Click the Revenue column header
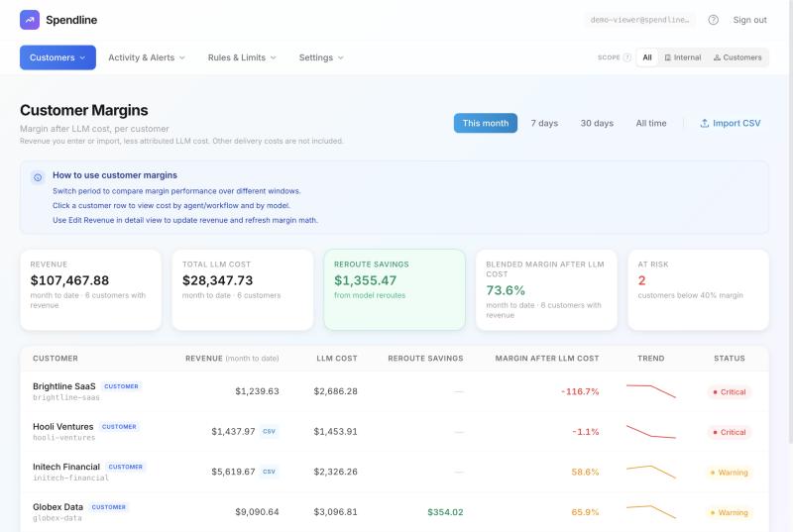This screenshot has height=532, width=793. (232, 359)
